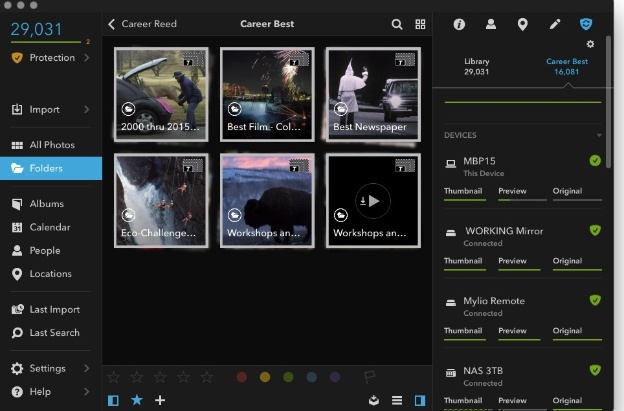This screenshot has width=624, height=411.
Task: Open the edit pencil panel
Action: tap(555, 24)
